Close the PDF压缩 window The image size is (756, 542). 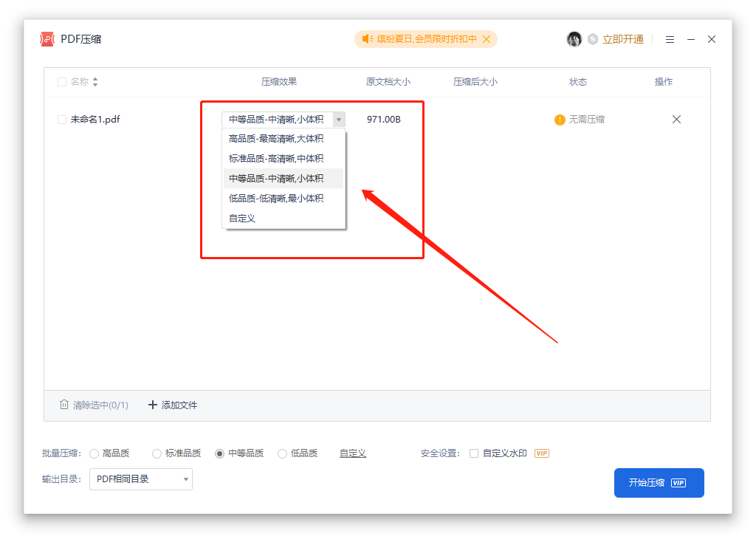[712, 39]
